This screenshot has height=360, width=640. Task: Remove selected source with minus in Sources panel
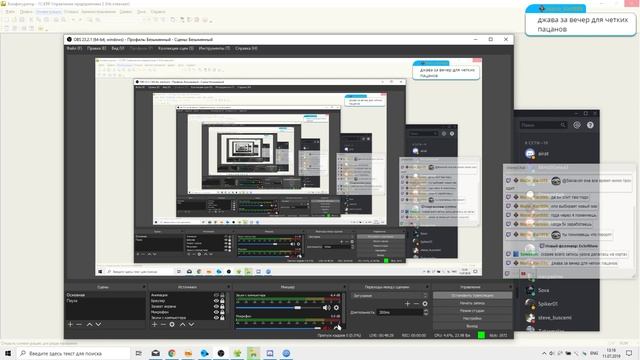(x=163, y=324)
